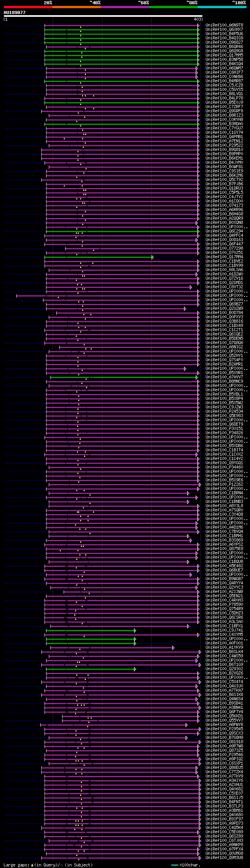Click the UniRef100_A1YKV9 label
Image resolution: width=250 pixels, height=868 pixels.
[x=224, y=647]
